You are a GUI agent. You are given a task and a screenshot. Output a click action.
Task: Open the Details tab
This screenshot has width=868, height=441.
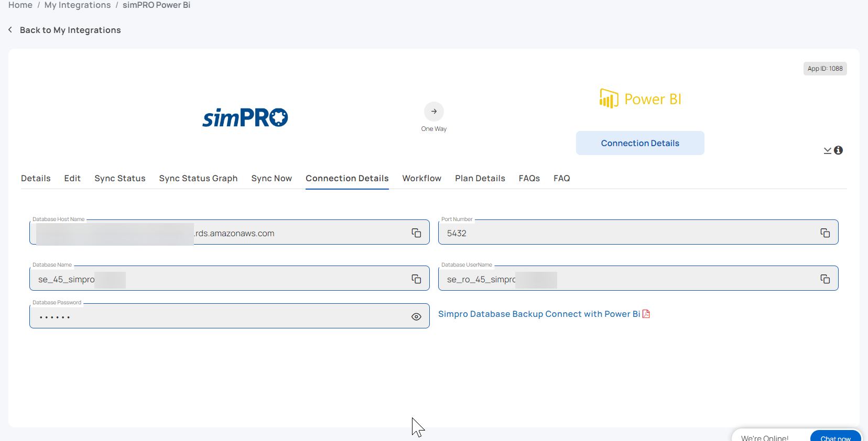click(36, 178)
